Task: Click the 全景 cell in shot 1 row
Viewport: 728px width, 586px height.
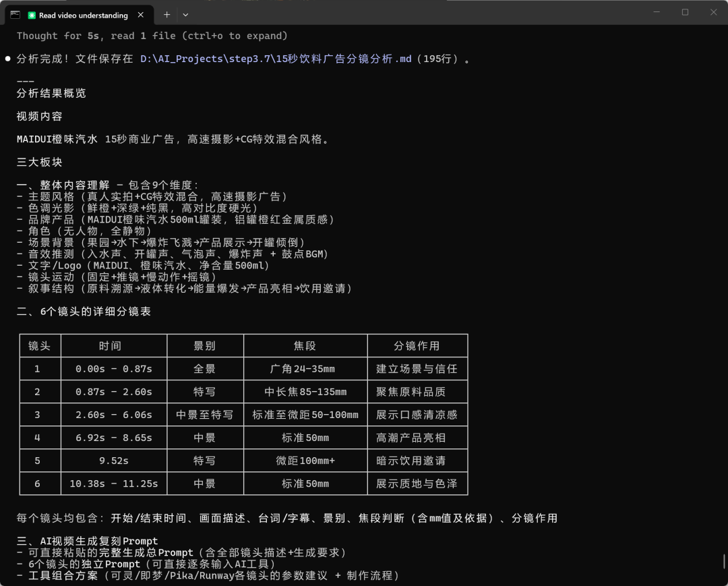Action: tap(205, 369)
